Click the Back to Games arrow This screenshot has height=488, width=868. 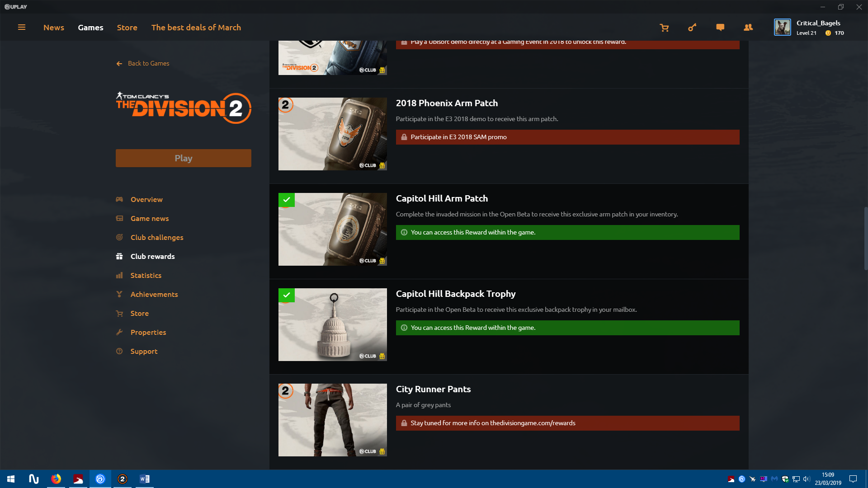click(119, 64)
